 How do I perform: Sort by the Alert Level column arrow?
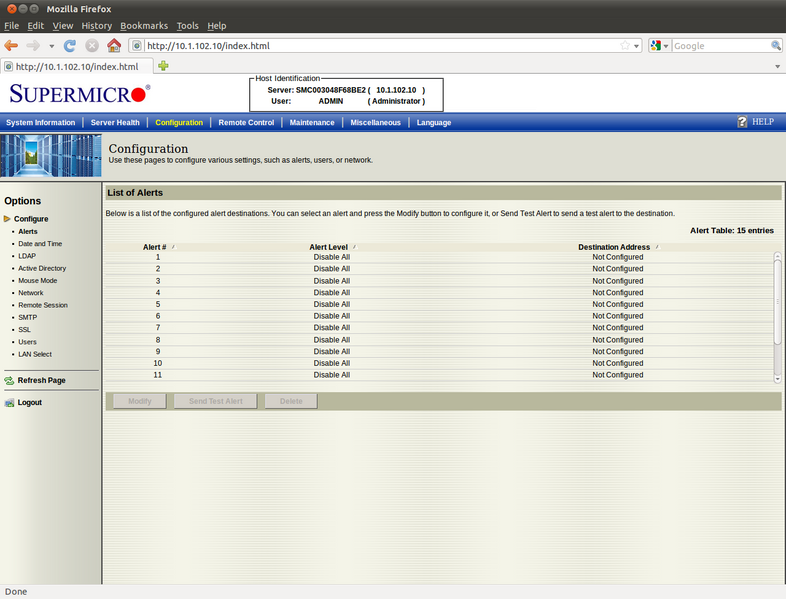[355, 247]
